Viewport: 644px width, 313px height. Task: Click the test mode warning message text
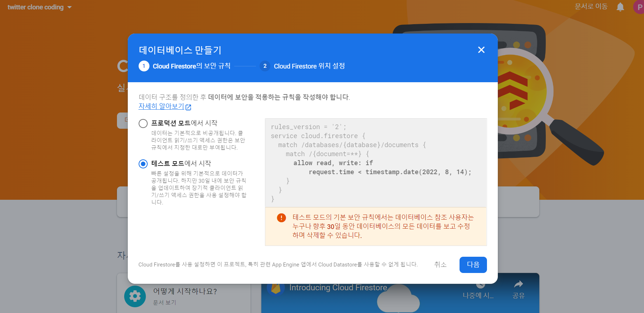point(383,226)
